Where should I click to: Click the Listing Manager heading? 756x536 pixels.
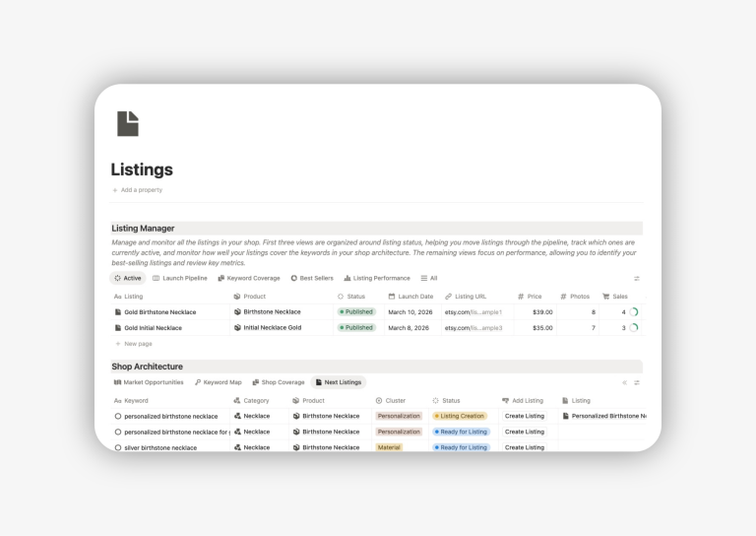coord(143,229)
